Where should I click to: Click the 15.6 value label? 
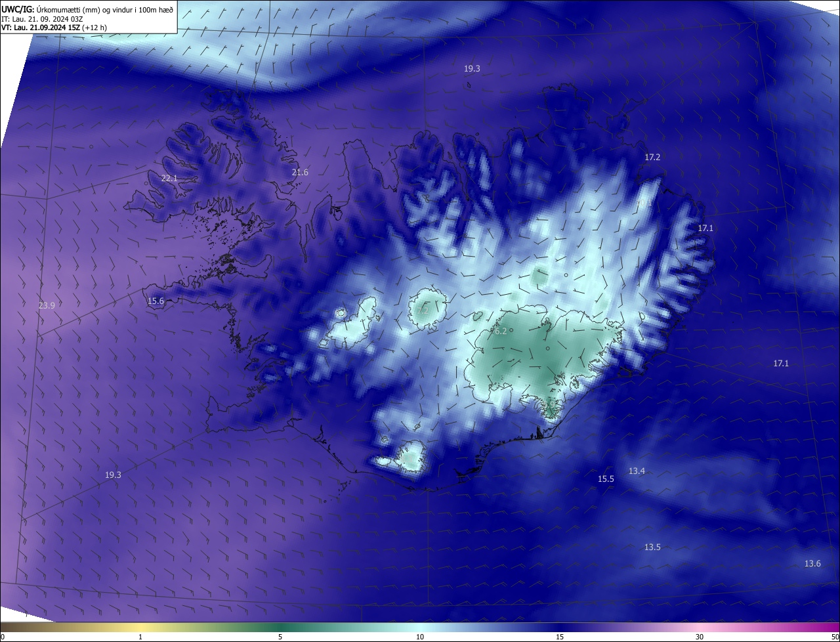click(156, 301)
